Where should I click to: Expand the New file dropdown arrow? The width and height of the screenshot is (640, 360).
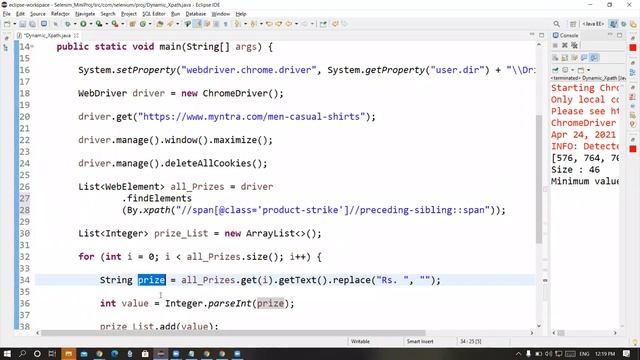[x=15, y=24]
